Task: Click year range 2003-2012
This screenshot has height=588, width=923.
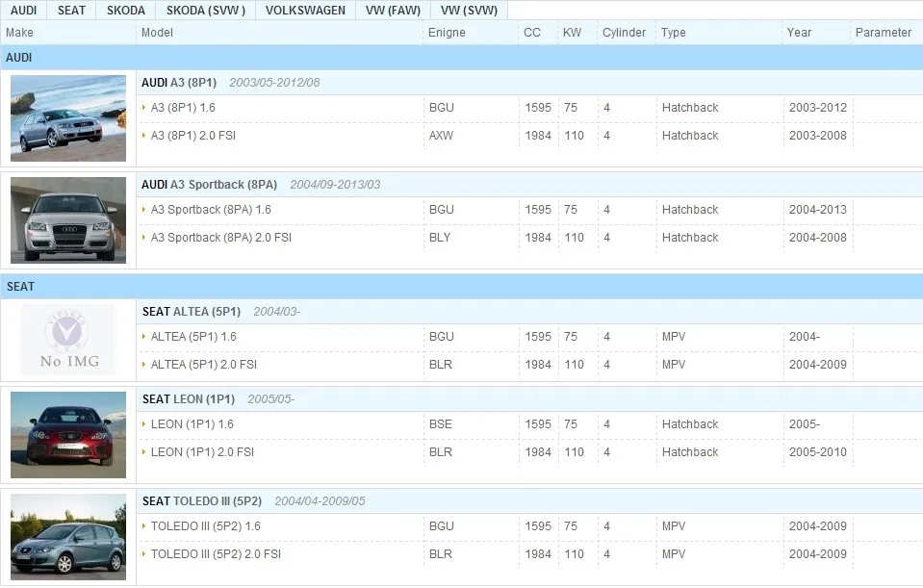Action: click(818, 108)
